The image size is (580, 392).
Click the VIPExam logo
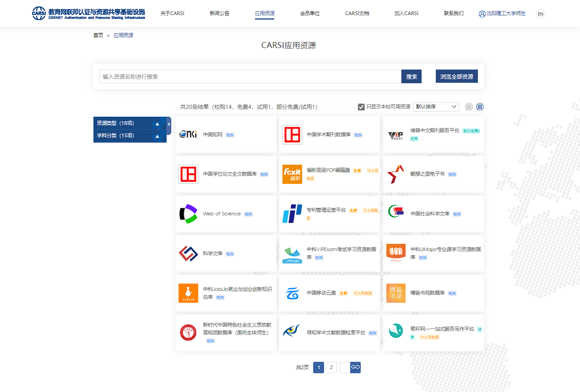click(292, 254)
